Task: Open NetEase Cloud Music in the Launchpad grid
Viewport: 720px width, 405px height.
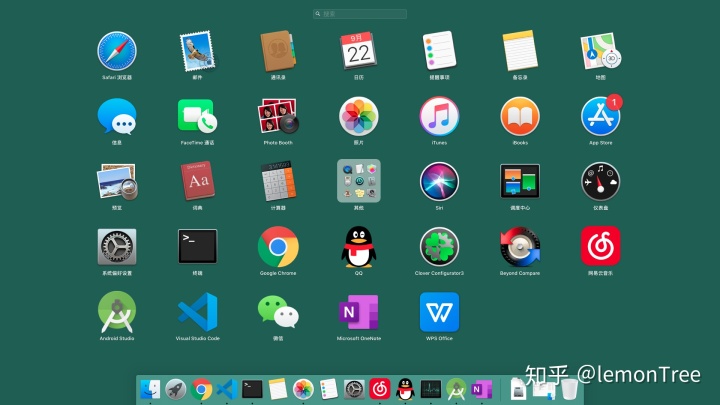Action: pyautogui.click(x=601, y=246)
